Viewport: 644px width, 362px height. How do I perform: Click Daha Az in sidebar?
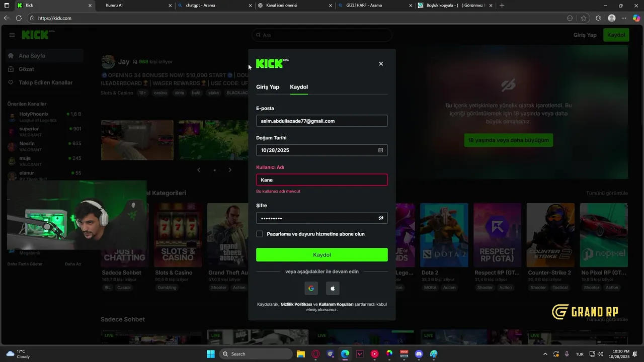(73, 264)
